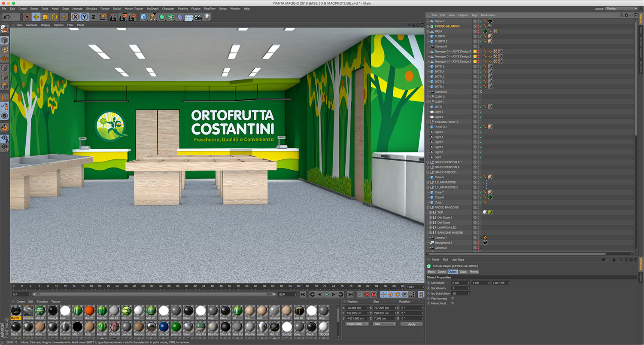644x345 pixels.
Task: Enable Hierarchical checkbox
Action: pyautogui.click(x=453, y=303)
